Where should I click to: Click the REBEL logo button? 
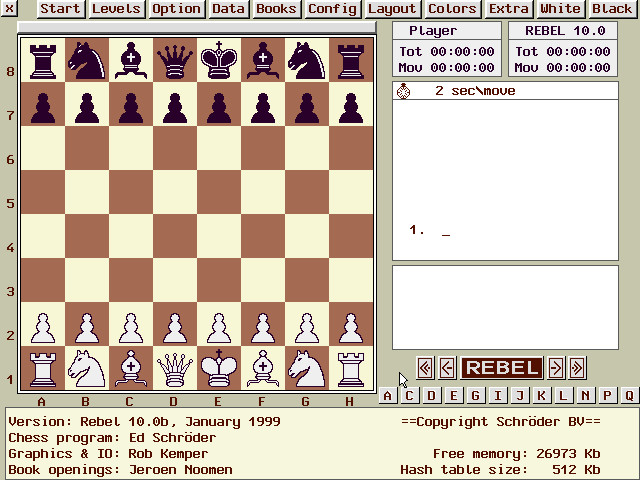pyautogui.click(x=502, y=368)
